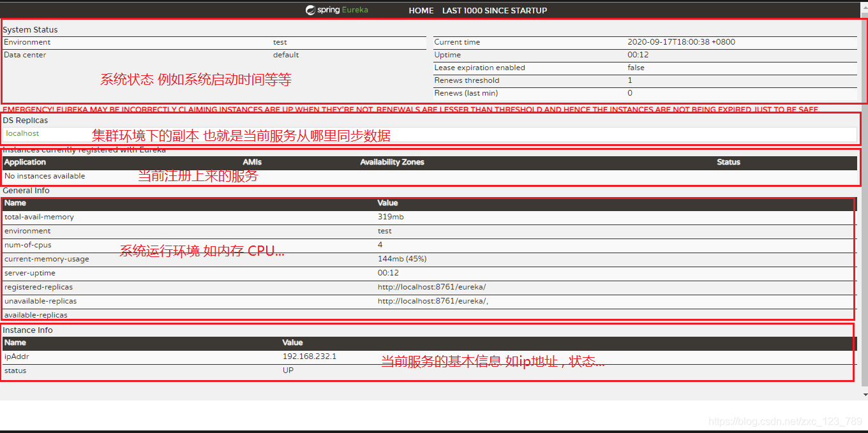868x433 pixels.
Task: Click the default data center value
Action: (286, 55)
